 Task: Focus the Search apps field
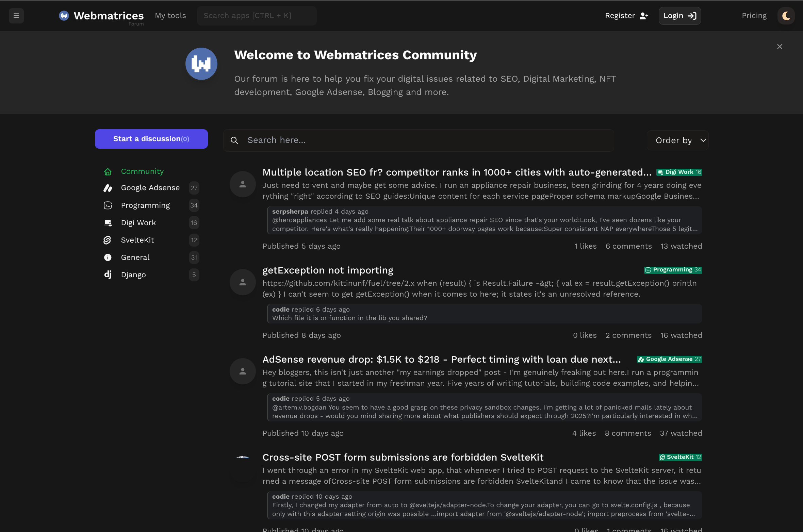click(257, 16)
